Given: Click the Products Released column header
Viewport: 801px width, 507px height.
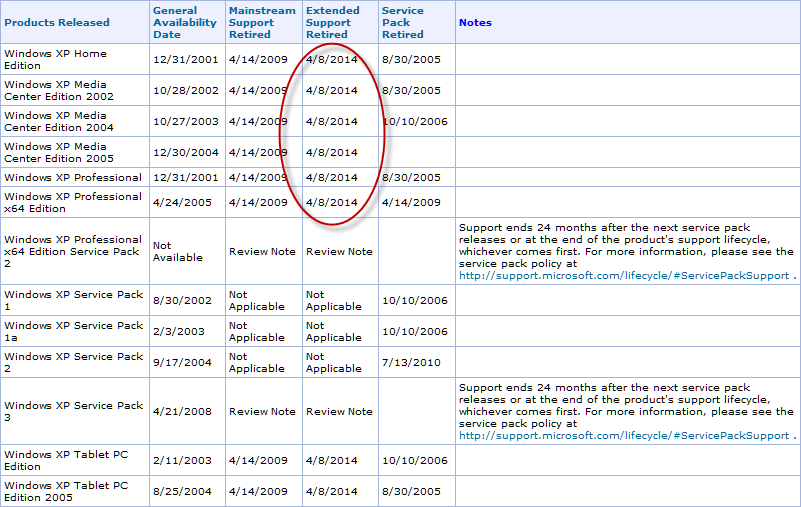Looking at the screenshot, I should pyautogui.click(x=57, y=22).
